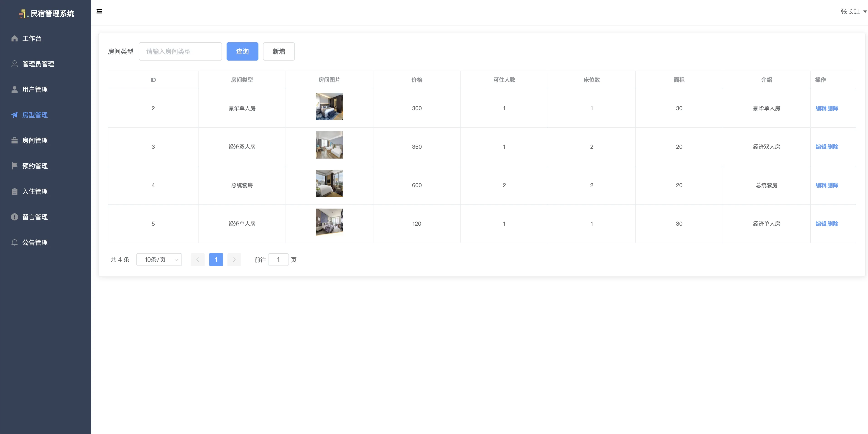
Task: Click the home icon beside 工作台
Action: click(15, 38)
